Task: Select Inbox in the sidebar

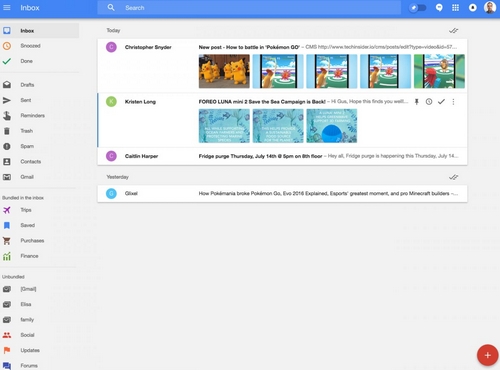Action: point(39,31)
